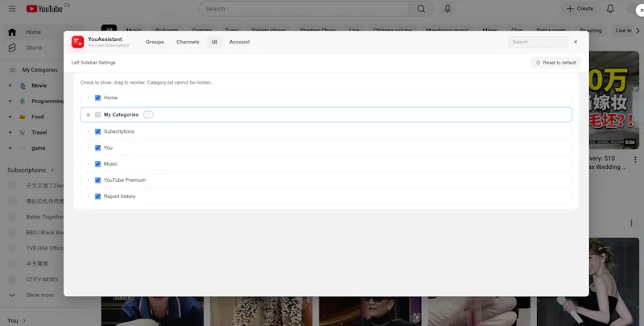Focus the YouAssistant search field
This screenshot has height=326, width=644.
click(x=538, y=42)
